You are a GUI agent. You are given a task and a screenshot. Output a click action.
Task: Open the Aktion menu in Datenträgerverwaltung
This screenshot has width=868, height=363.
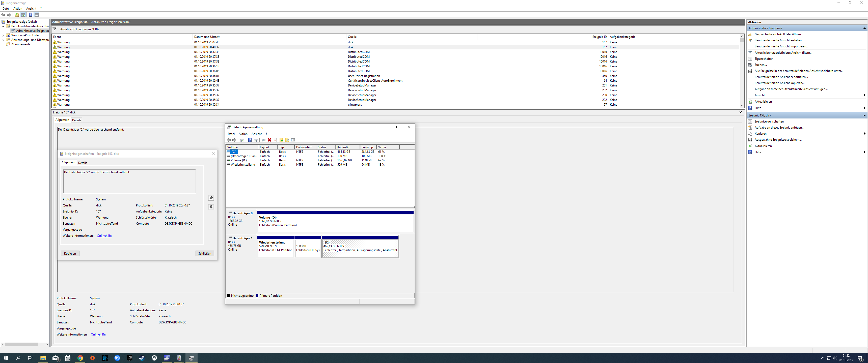(242, 134)
